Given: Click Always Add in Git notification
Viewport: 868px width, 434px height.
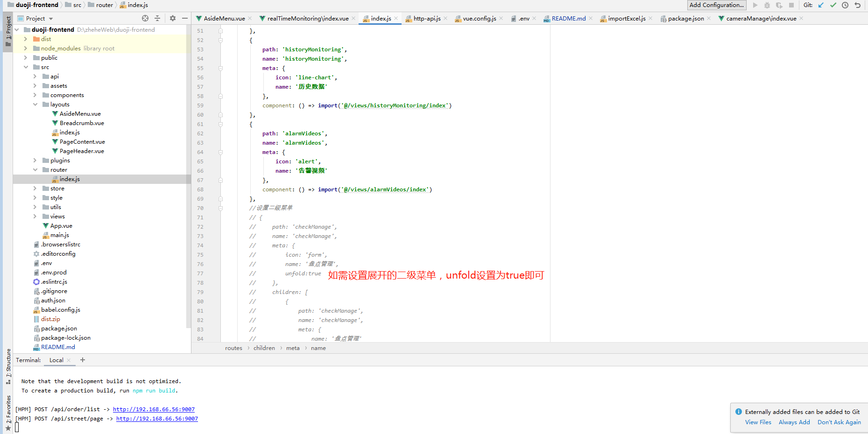Looking at the screenshot, I should pyautogui.click(x=794, y=422).
